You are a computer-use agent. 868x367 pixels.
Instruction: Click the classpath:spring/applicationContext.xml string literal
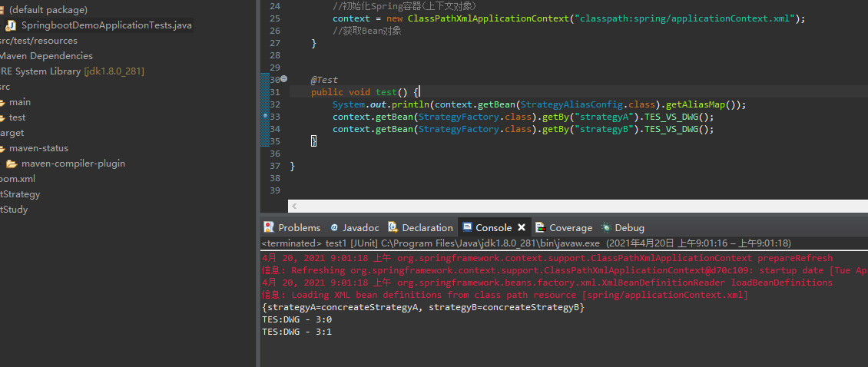(684, 19)
